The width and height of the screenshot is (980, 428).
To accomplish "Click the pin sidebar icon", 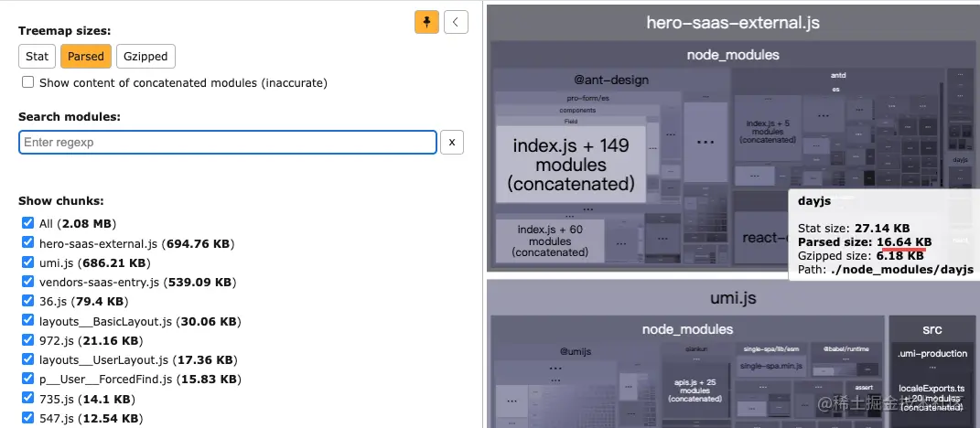I will [x=427, y=22].
